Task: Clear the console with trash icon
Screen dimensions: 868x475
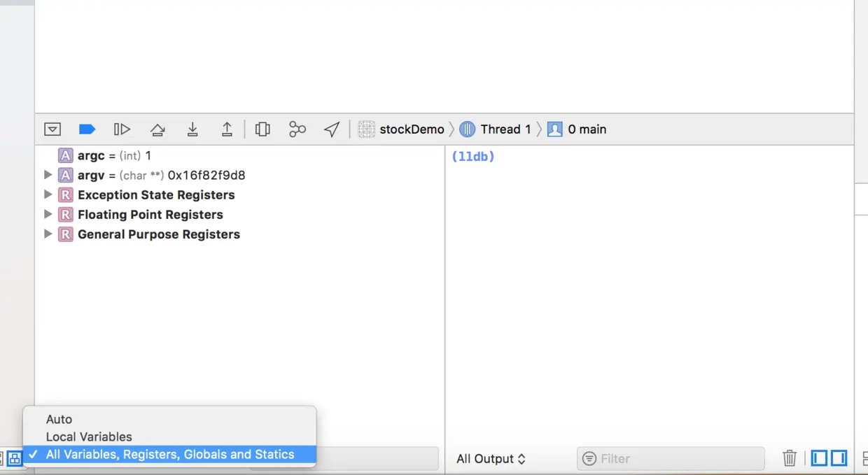Action: click(790, 458)
